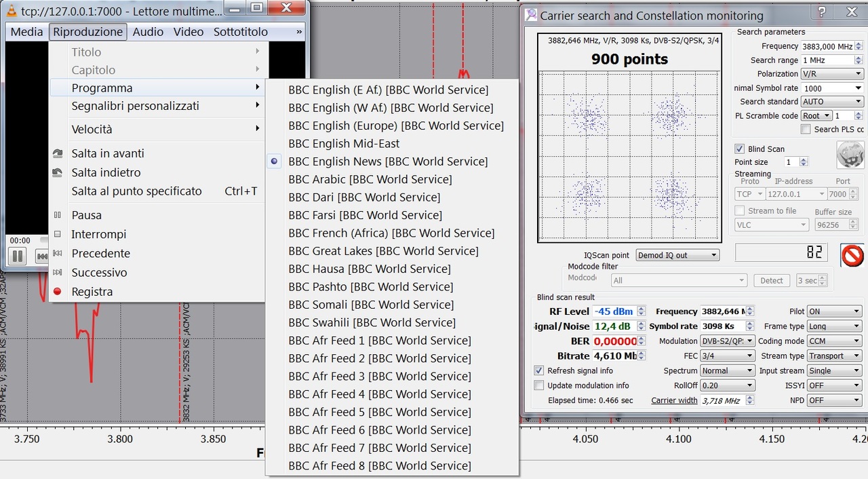The width and height of the screenshot is (868, 479).
Task: Click the previous track button in VLC
Action: pos(41,256)
